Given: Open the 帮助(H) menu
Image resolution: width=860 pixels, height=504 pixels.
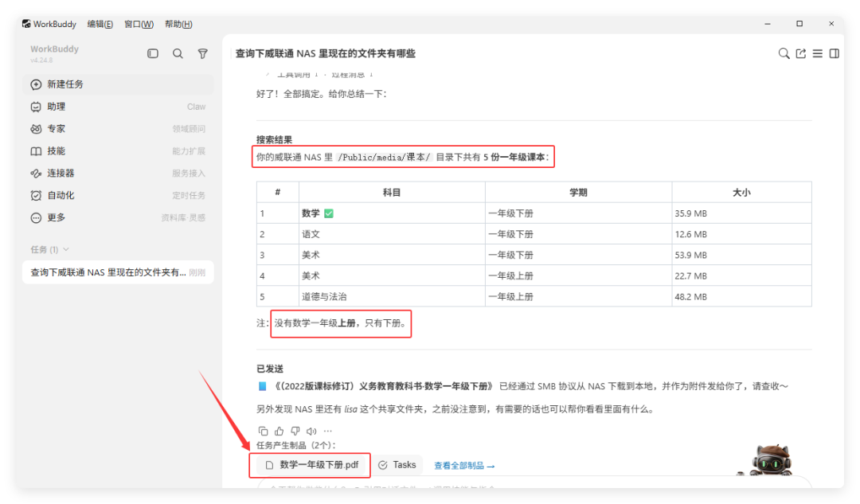Looking at the screenshot, I should tap(178, 24).
